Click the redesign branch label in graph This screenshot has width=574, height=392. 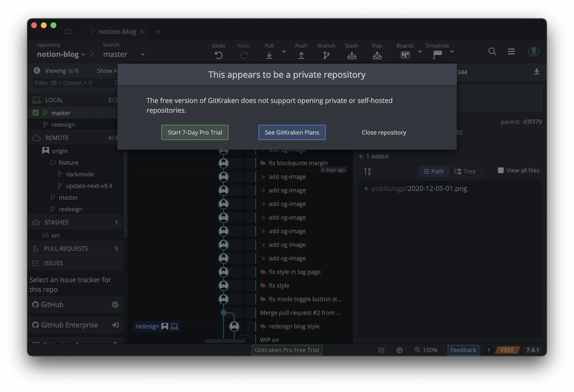156,326
